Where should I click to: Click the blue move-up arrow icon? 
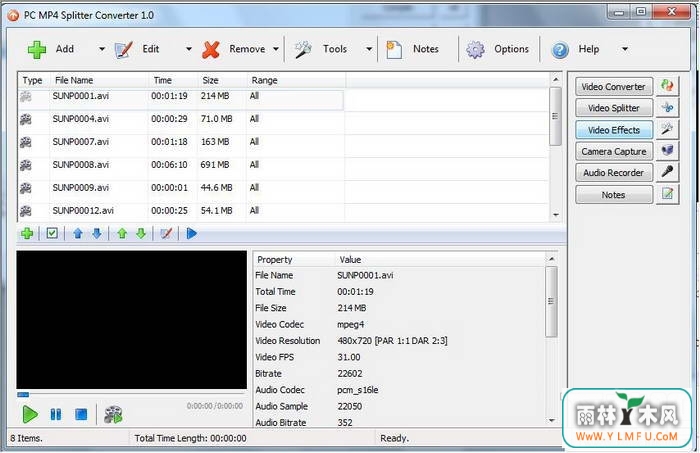78,233
